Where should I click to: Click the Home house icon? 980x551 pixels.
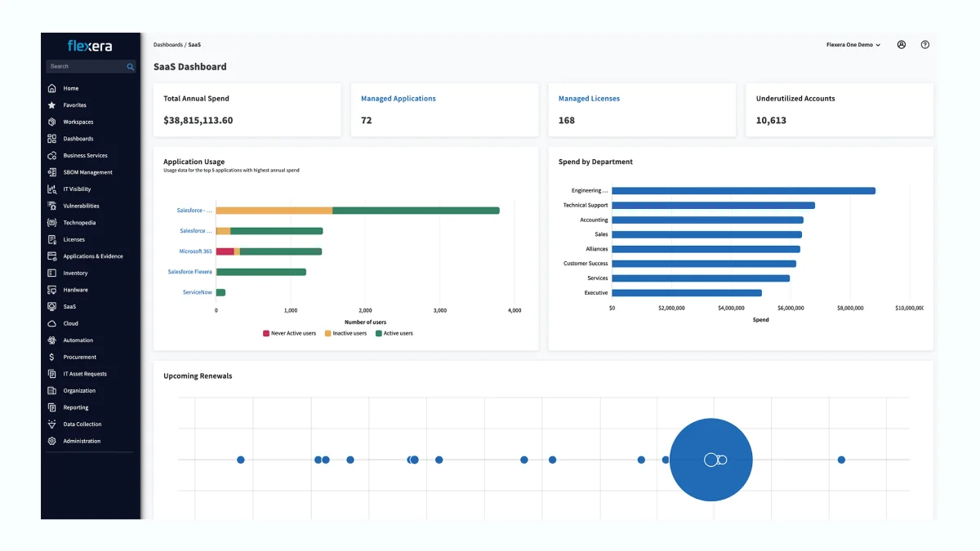pyautogui.click(x=52, y=88)
